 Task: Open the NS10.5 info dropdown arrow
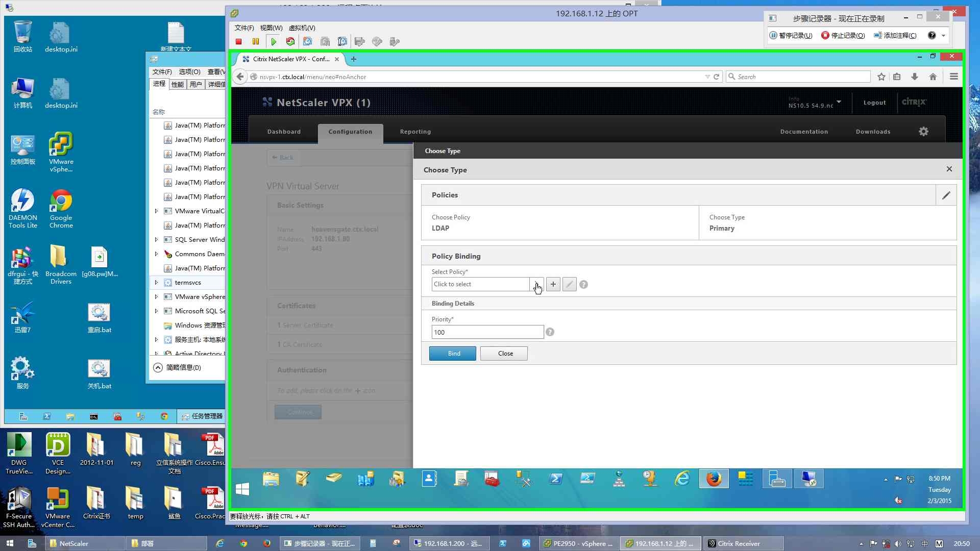point(839,102)
